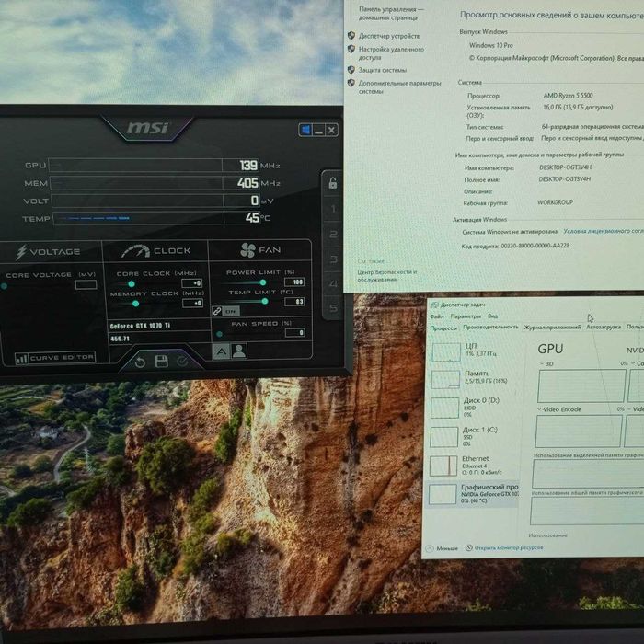This screenshot has height=644, width=644.
Task: Select Afterburner profile slot 1
Action: [x=333, y=209]
